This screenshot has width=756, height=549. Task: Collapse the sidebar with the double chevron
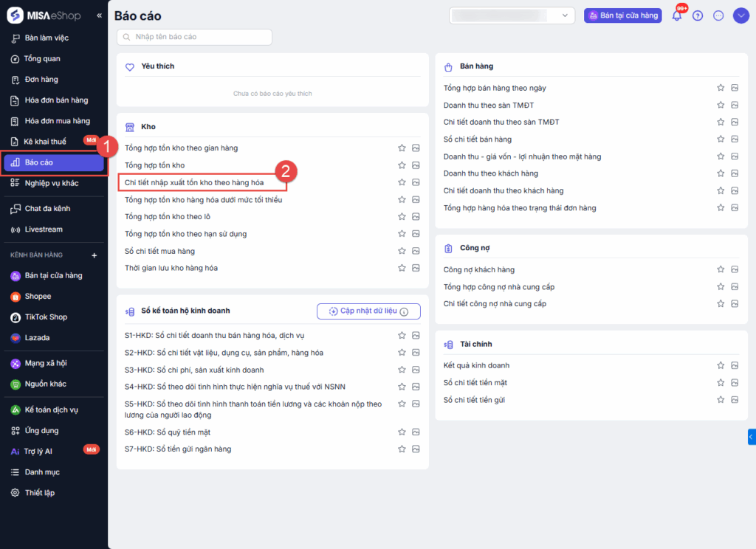point(99,15)
